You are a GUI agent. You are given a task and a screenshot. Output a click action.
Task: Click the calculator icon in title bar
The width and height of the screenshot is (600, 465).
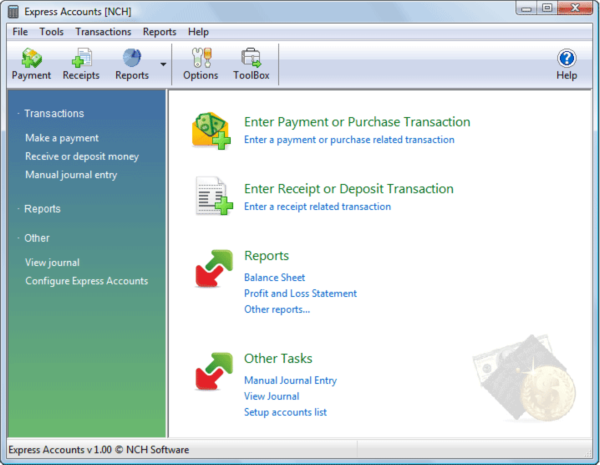[x=13, y=11]
